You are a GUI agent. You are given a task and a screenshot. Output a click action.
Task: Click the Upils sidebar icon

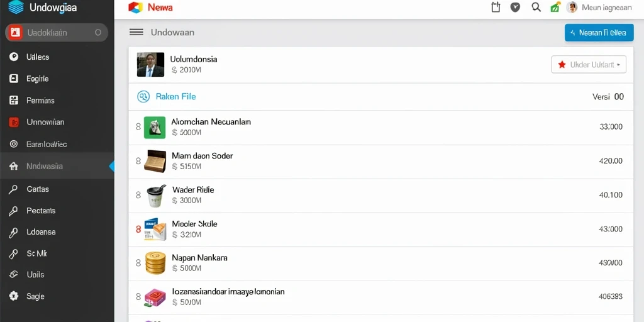[14, 274]
